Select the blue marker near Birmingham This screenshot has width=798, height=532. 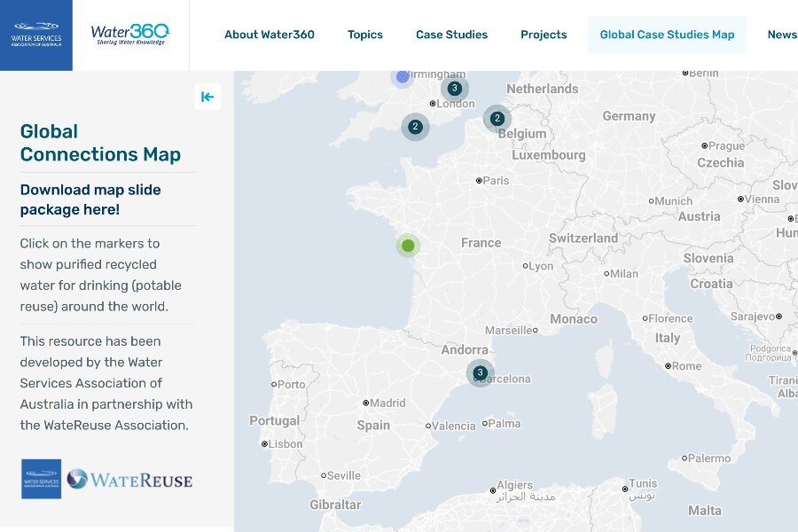(x=403, y=77)
